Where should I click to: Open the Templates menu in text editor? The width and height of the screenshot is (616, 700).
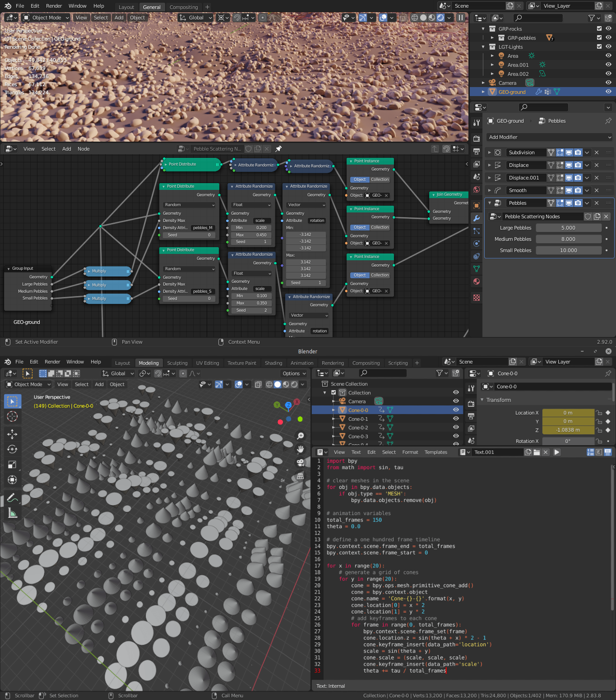pyautogui.click(x=435, y=452)
